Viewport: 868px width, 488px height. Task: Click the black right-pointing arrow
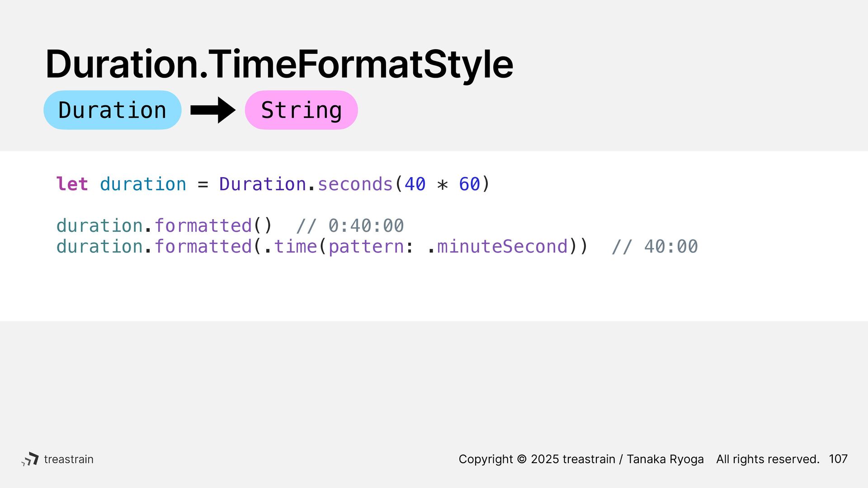[213, 110]
